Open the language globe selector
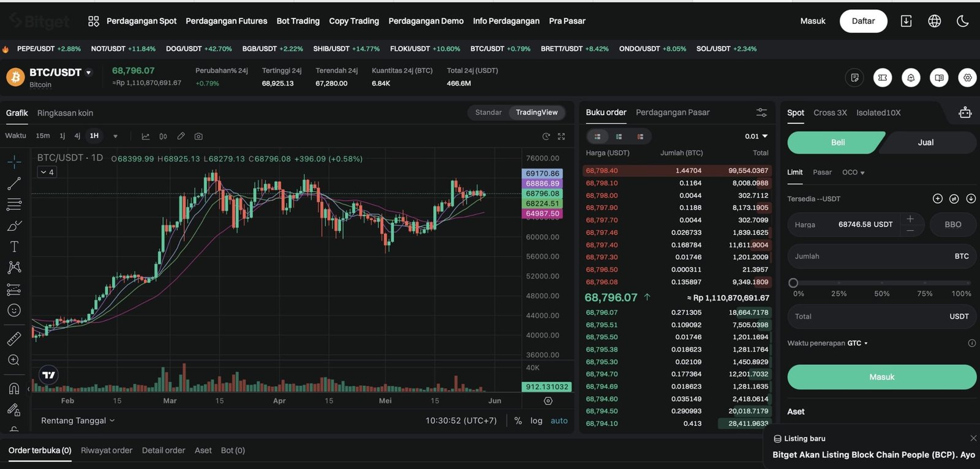 [x=935, y=21]
